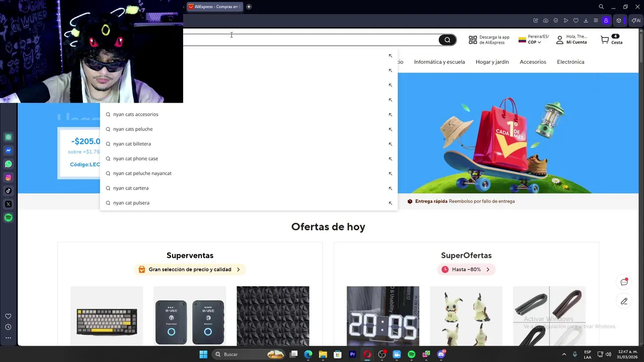The width and height of the screenshot is (644, 362).
Task: Open the browser snapshot camera tool
Action: point(545,21)
